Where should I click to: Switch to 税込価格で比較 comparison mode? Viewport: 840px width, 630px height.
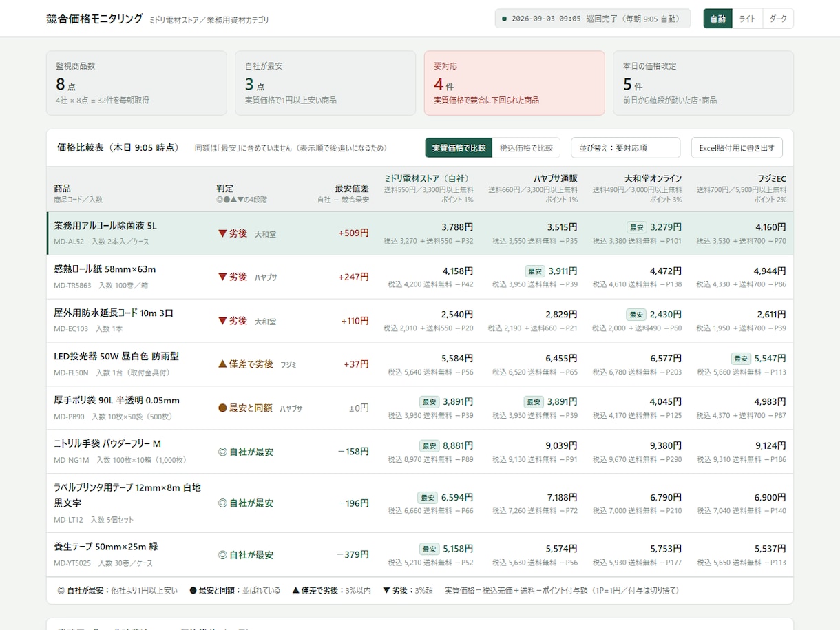pos(526,147)
